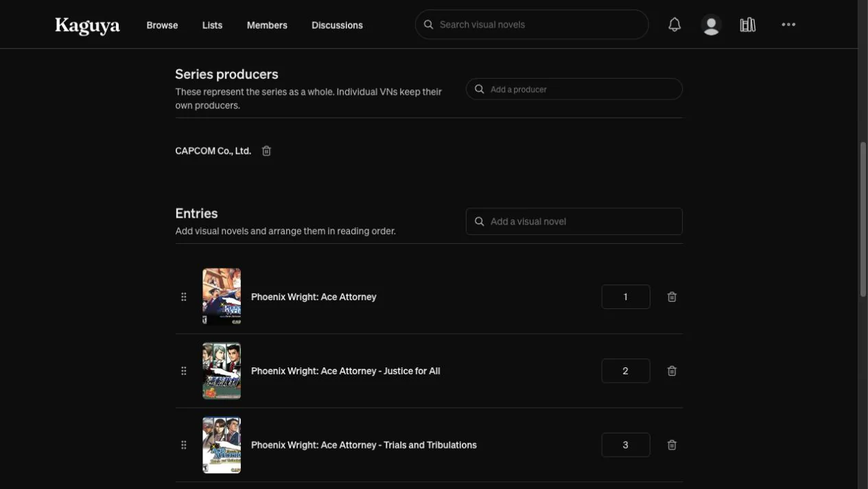Grab drag handle for Trials and Tribulations entry
The width and height of the screenshot is (868, 489).
[184, 445]
